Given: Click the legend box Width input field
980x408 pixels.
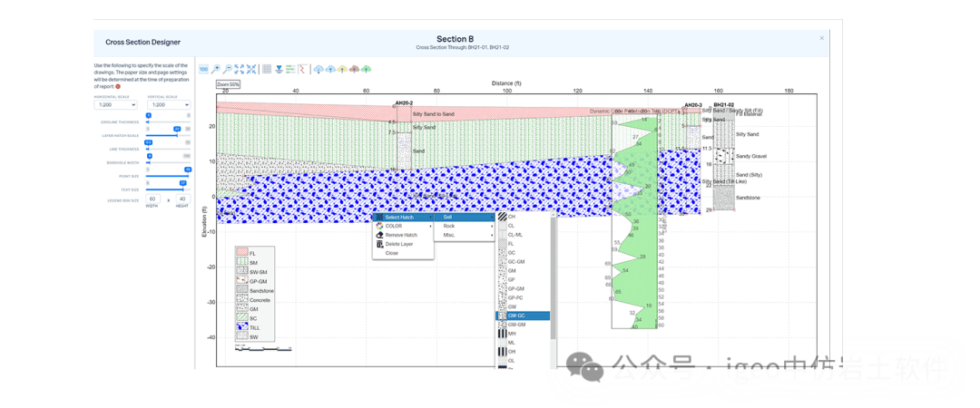Looking at the screenshot, I should (153, 199).
